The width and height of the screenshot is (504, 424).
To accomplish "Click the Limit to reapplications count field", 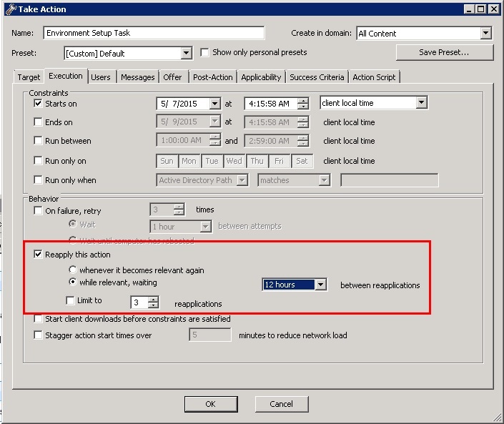I will pos(139,302).
